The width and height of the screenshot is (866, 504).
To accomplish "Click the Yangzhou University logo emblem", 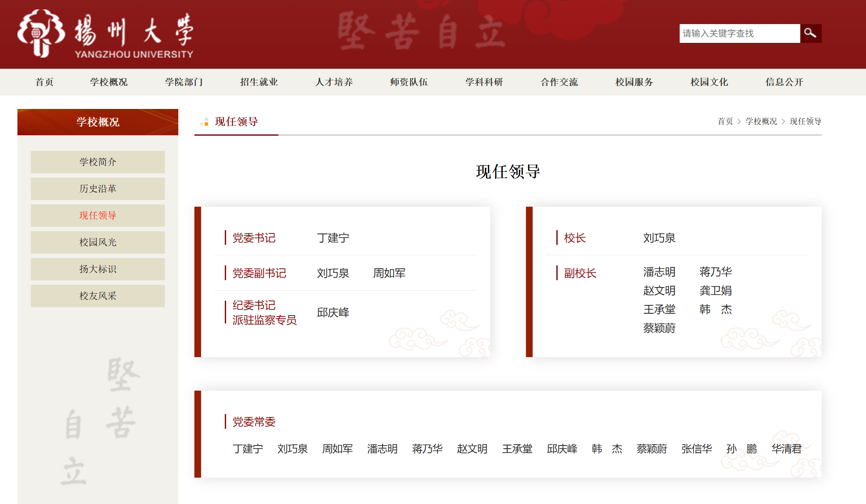I will pyautogui.click(x=41, y=33).
